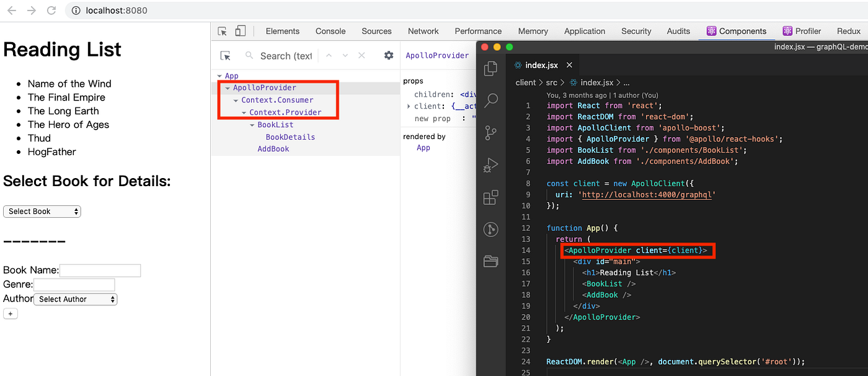Clear the component search with the X
The height and width of the screenshot is (376, 868).
coord(361,56)
